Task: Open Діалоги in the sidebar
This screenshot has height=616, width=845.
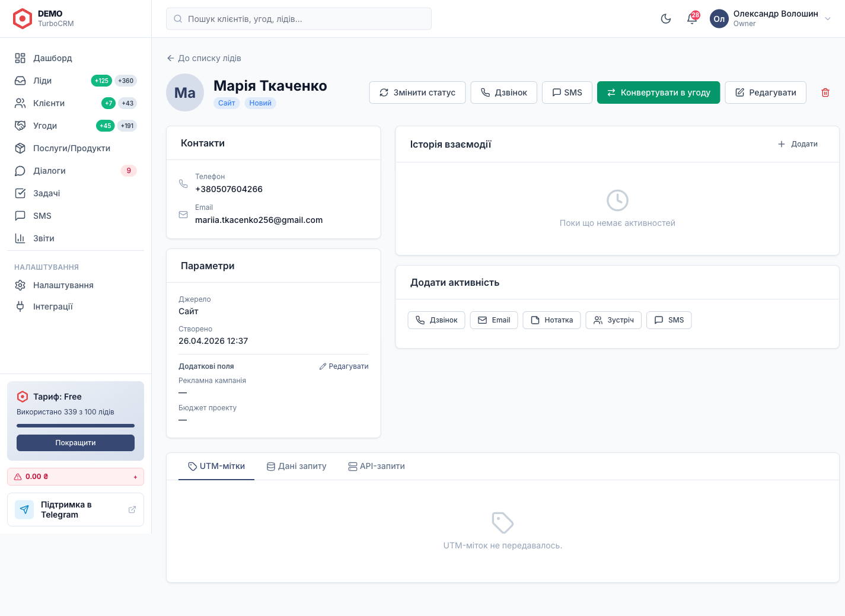Action: (75, 171)
